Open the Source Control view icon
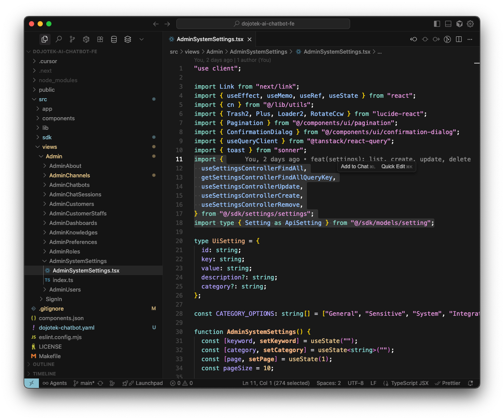The height and width of the screenshot is (420, 504). click(x=72, y=39)
